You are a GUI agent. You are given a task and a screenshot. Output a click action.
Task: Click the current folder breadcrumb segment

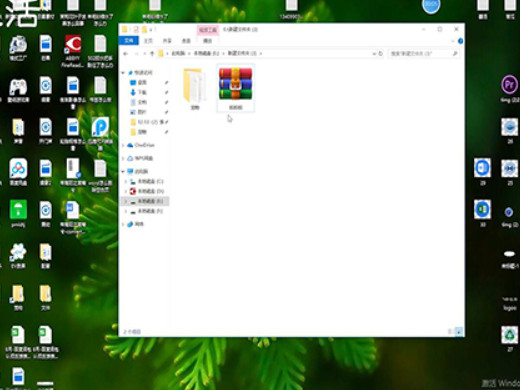click(242, 54)
